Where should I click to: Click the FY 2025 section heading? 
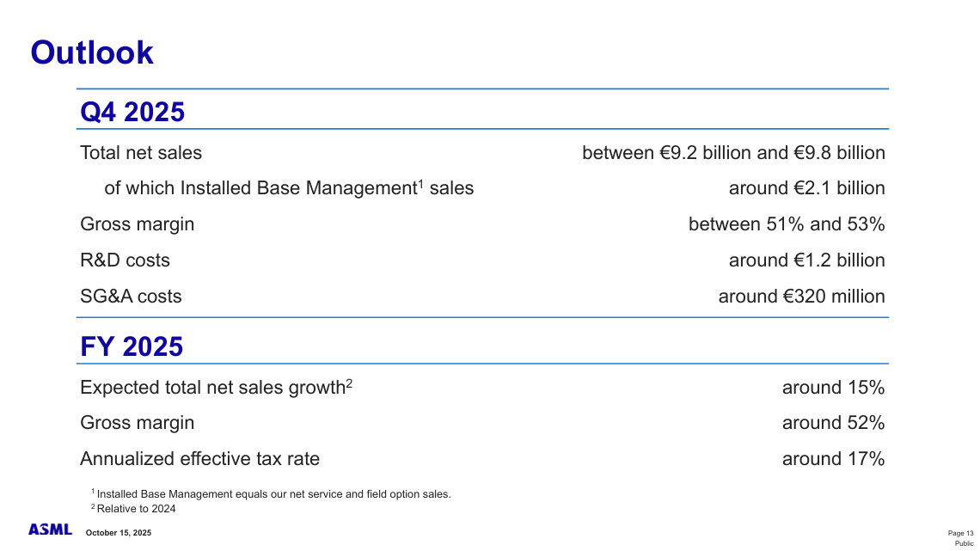132,346
